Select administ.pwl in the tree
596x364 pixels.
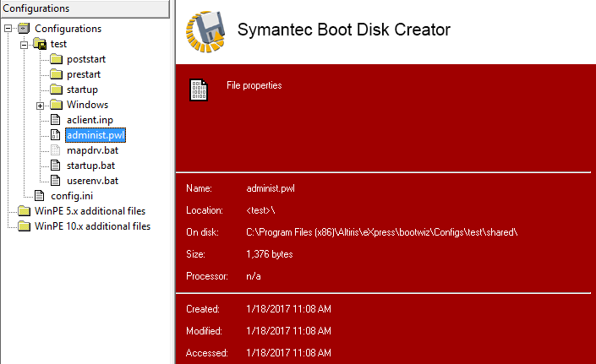point(96,135)
